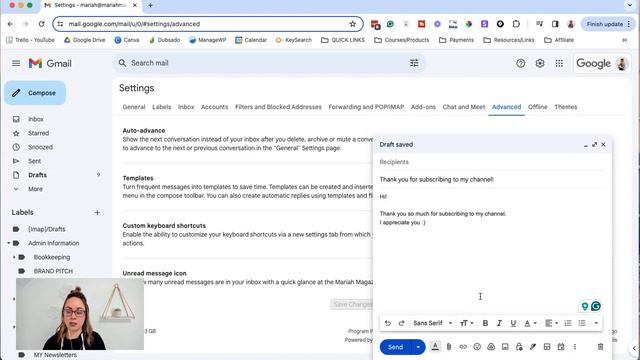
Task: Click the Compose button
Action: 35,93
